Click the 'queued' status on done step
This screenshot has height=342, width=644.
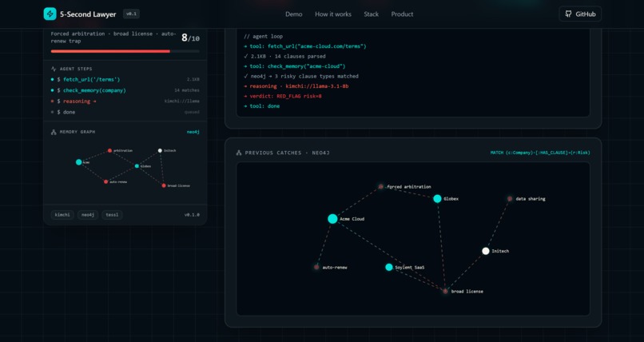192,112
